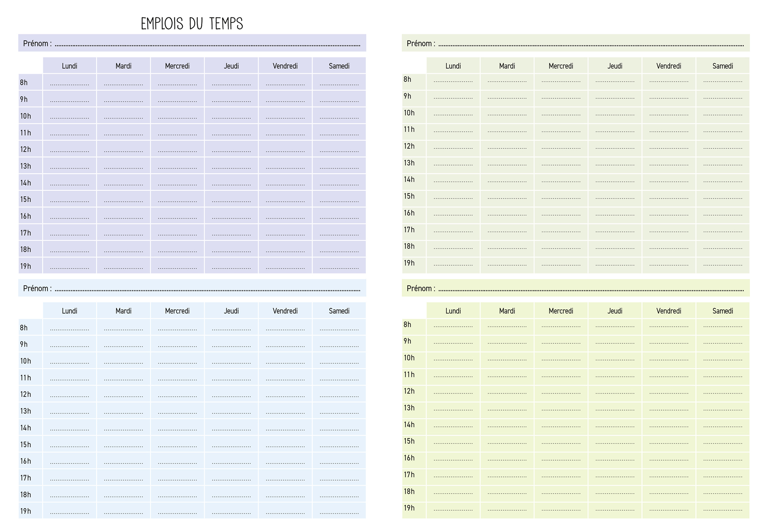Click 19h Samedi cell in purple table

(x=339, y=266)
